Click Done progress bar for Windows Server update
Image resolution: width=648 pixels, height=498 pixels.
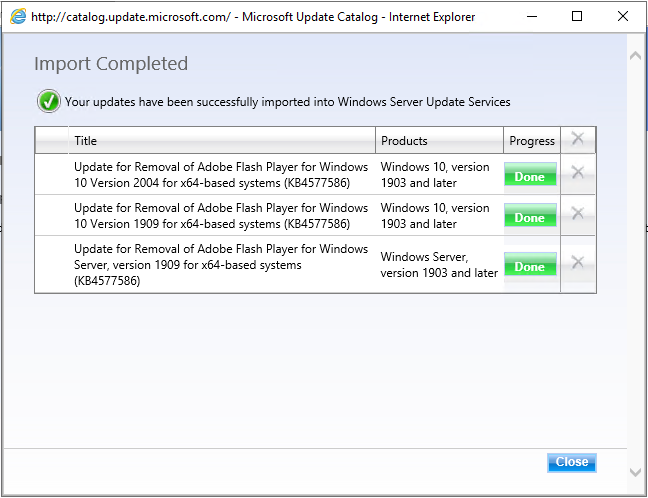point(530,264)
